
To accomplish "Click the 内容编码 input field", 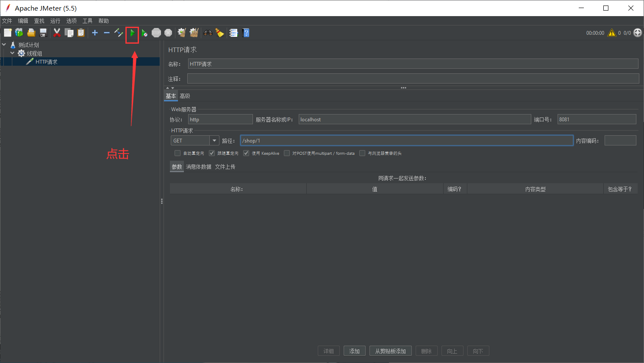I will click(x=620, y=140).
